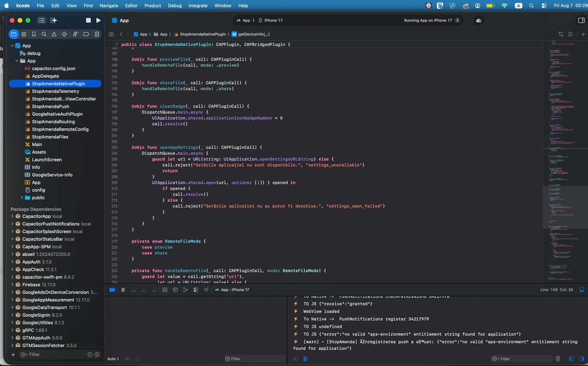Expand the public folder
This screenshot has height=366, width=588.
(22, 198)
